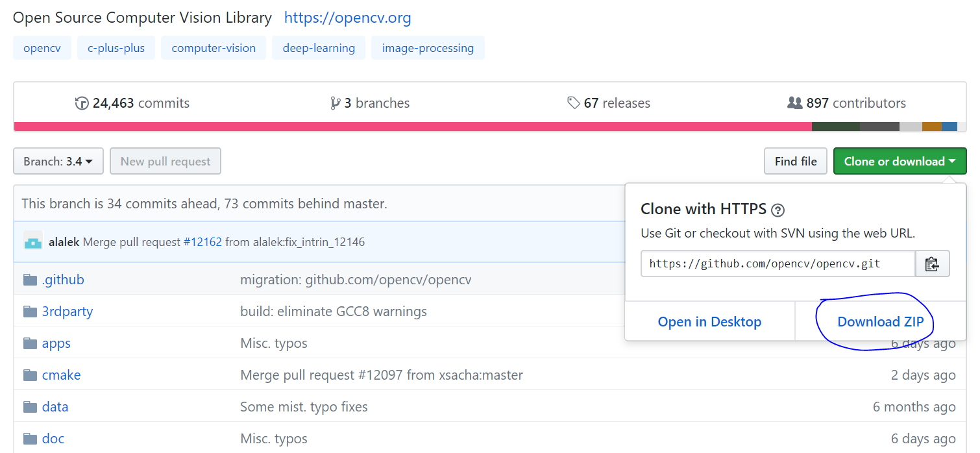This screenshot has height=453, width=980.
Task: View the 24,463 commits history
Action: click(132, 103)
